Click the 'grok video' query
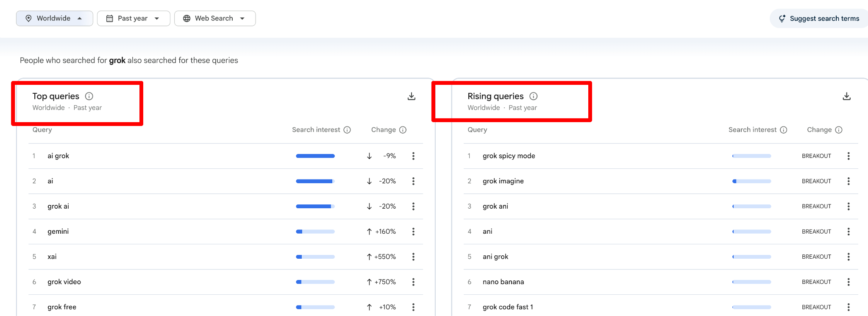This screenshot has width=868, height=316. [64, 282]
